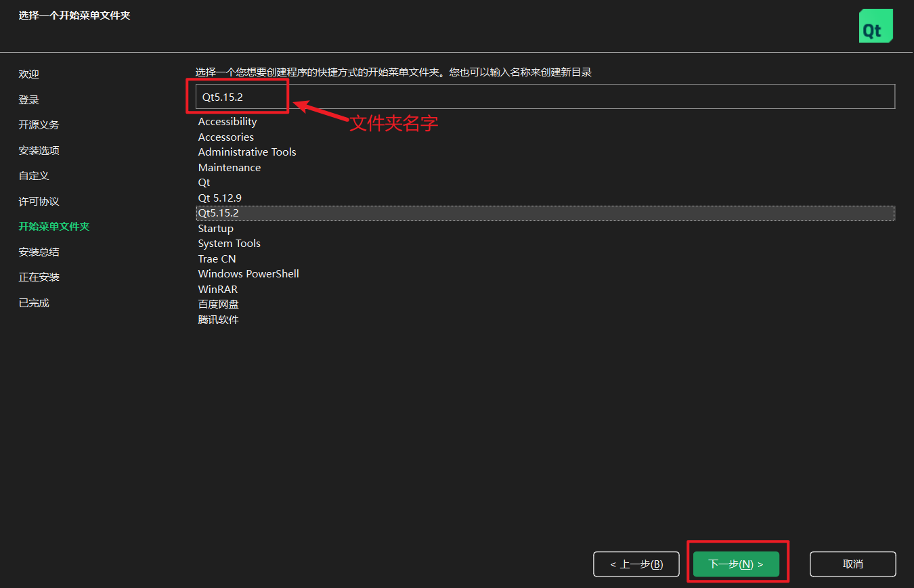
Task: Click the 取消 cancel button
Action: (x=853, y=564)
